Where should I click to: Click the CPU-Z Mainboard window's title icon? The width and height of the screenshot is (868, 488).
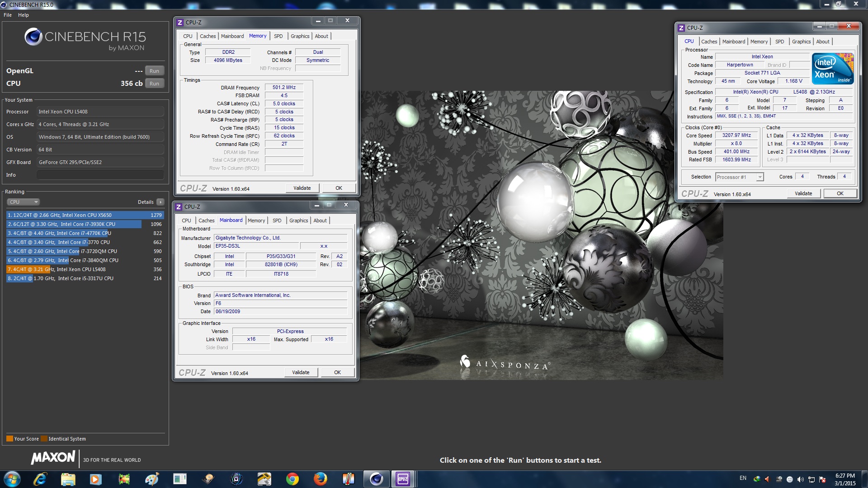[x=179, y=206]
